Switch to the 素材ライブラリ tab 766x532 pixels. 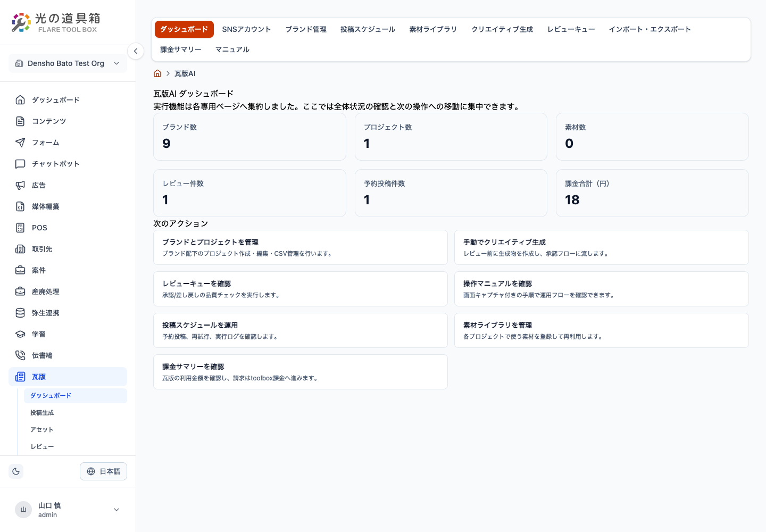tap(433, 29)
